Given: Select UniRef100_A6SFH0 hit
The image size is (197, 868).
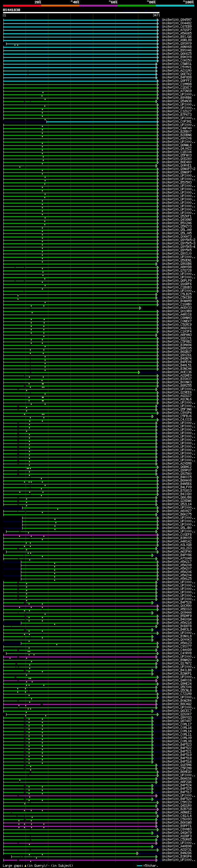Looking at the screenshot, I should click(177, 551).
